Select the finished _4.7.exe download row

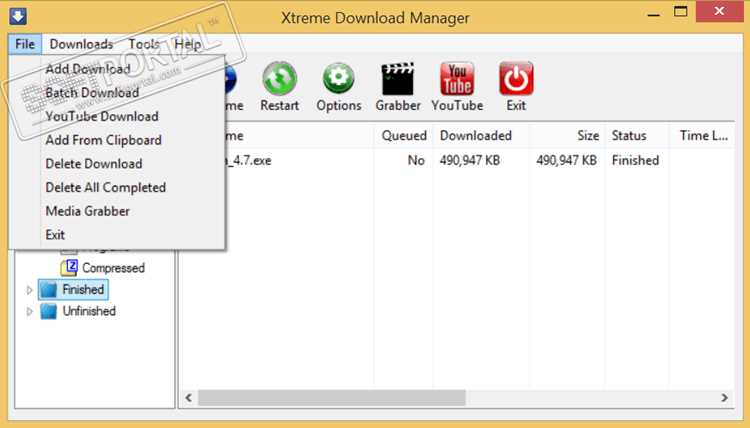pos(457,161)
